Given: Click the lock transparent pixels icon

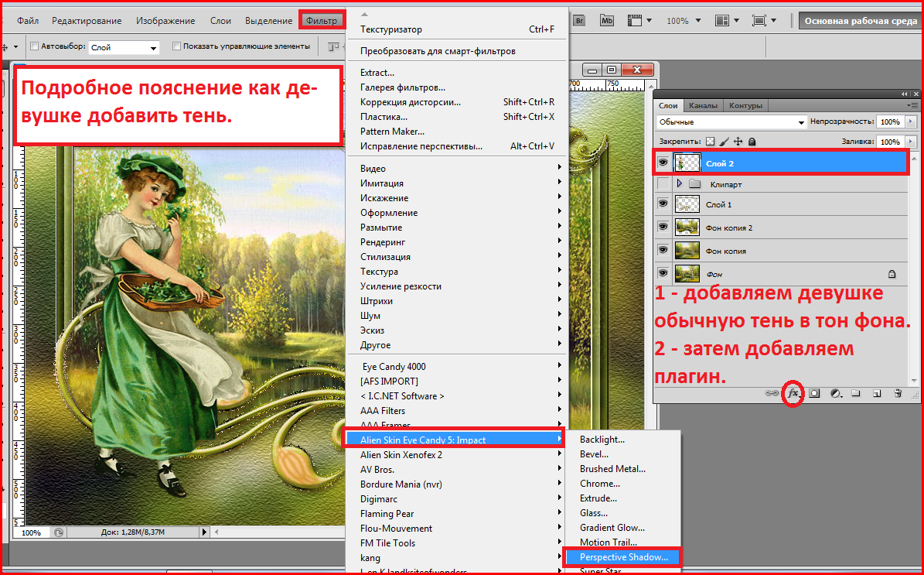Looking at the screenshot, I should (710, 142).
